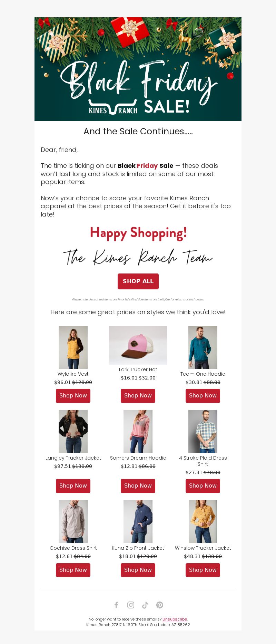Shop Now under 4 Stroke Plaid Shirt

pyautogui.click(x=203, y=486)
